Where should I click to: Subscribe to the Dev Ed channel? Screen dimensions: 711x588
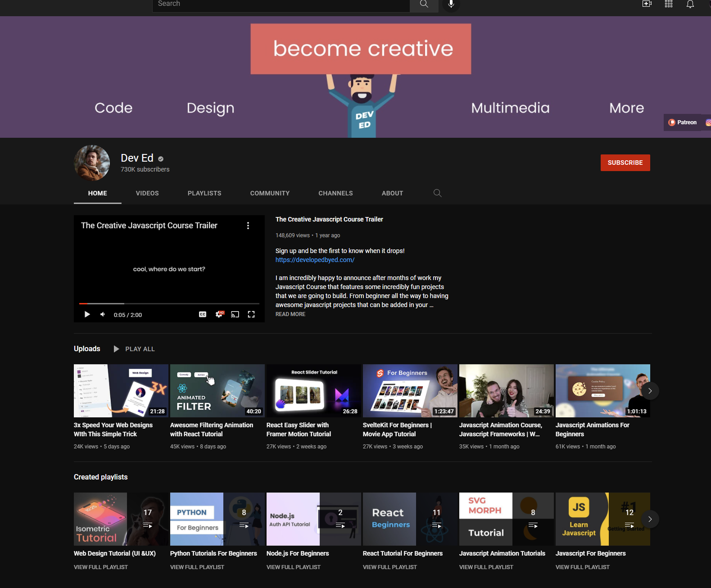(625, 163)
